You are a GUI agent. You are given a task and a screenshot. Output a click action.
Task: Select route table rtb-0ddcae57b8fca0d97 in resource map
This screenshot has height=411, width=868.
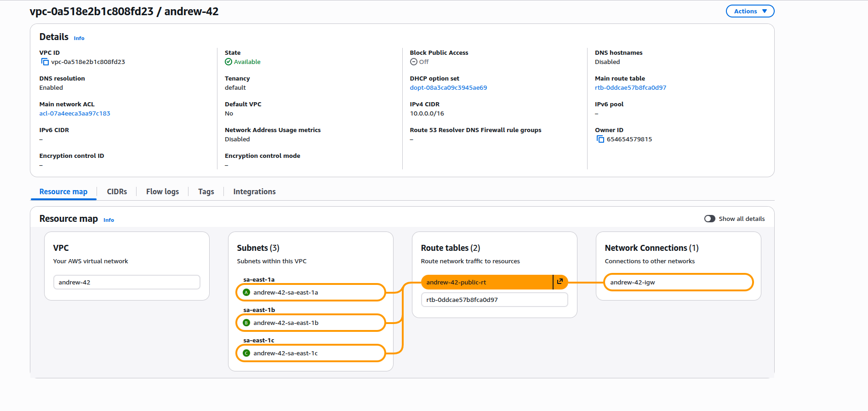pos(495,300)
